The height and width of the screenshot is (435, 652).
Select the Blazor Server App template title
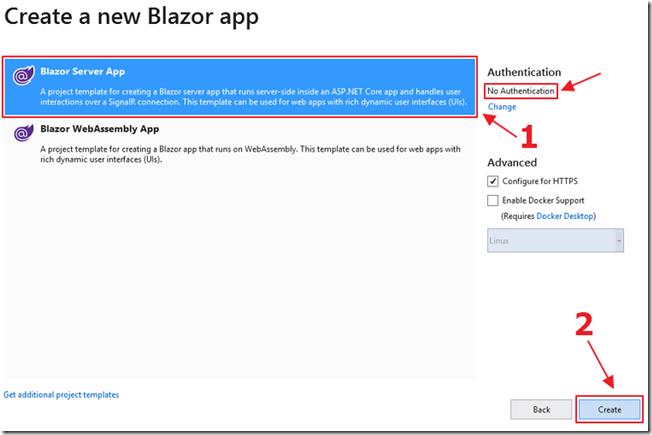tap(83, 72)
